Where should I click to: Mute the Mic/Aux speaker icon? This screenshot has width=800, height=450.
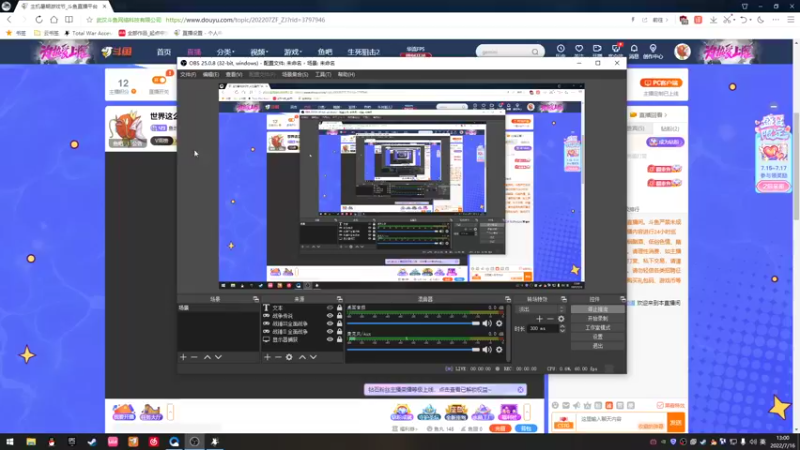(487, 349)
